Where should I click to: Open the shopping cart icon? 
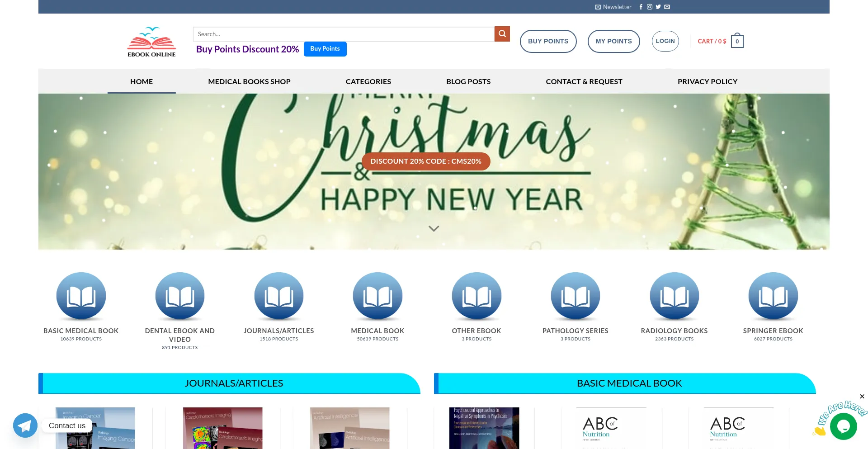click(736, 41)
